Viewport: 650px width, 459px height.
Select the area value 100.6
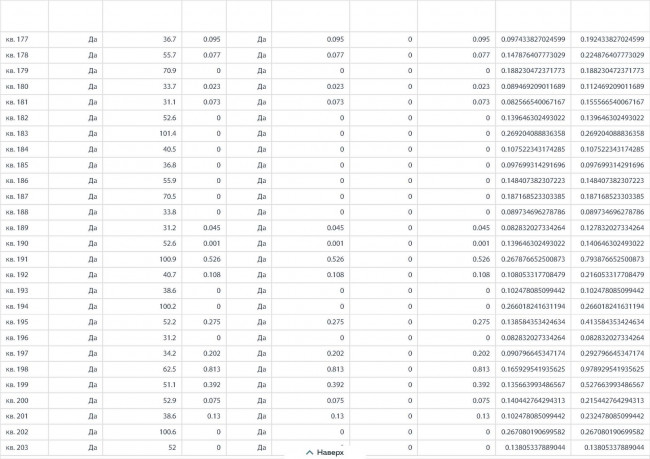click(x=168, y=432)
